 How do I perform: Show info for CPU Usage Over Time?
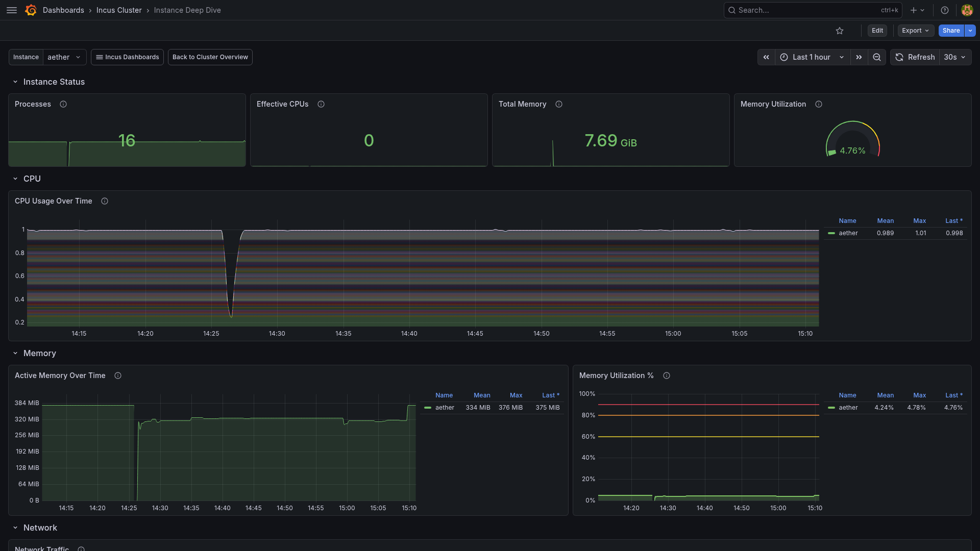coord(105,201)
